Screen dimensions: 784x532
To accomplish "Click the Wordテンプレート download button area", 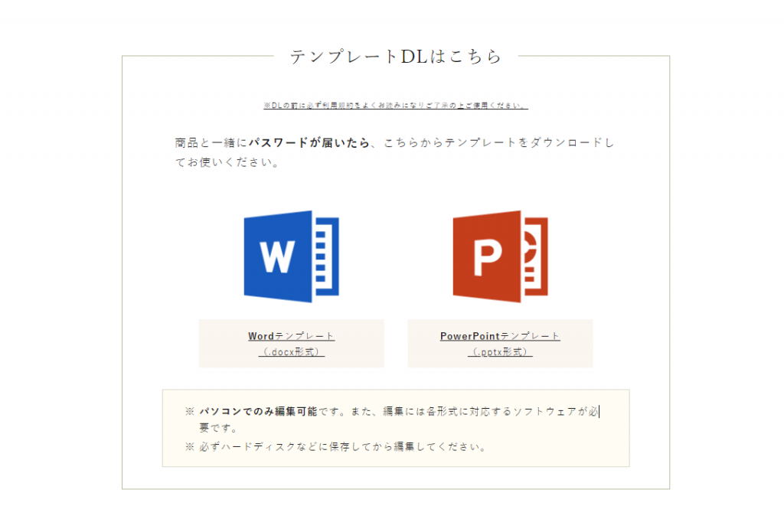I will pos(291,343).
